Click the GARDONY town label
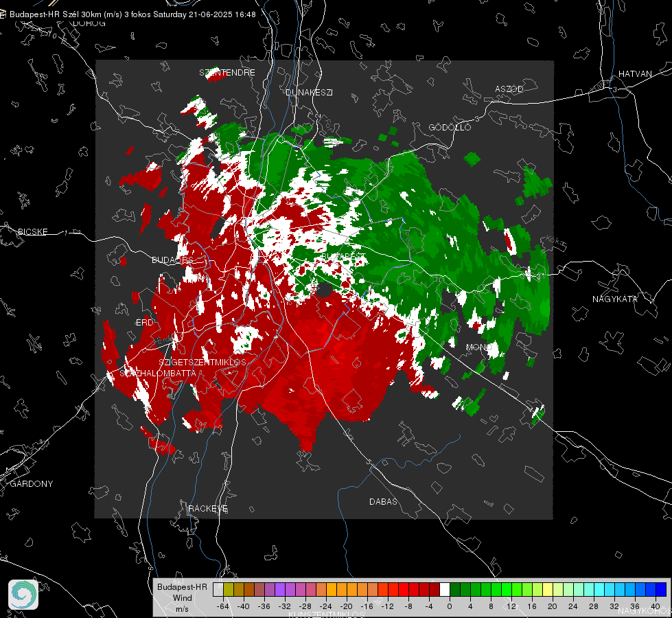672x618 pixels. (32, 484)
